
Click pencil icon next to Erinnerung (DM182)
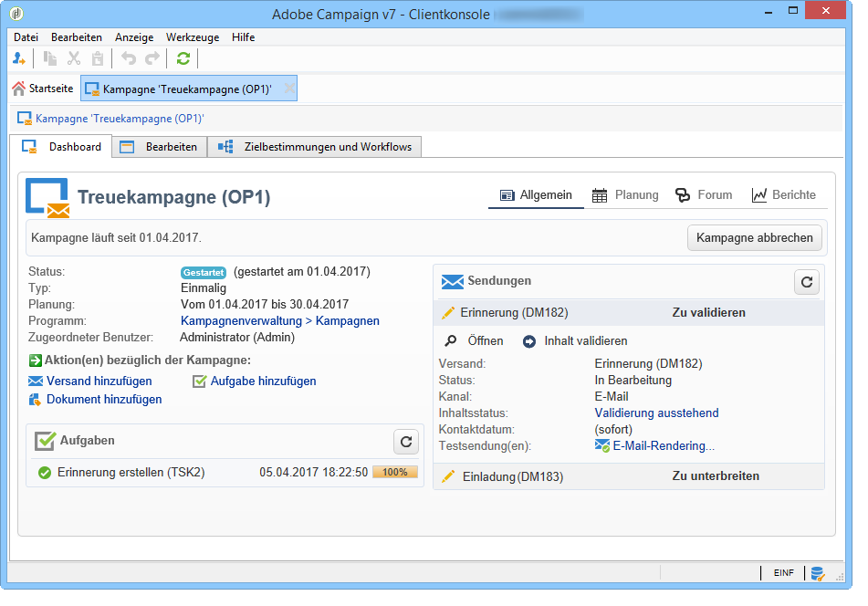point(448,313)
